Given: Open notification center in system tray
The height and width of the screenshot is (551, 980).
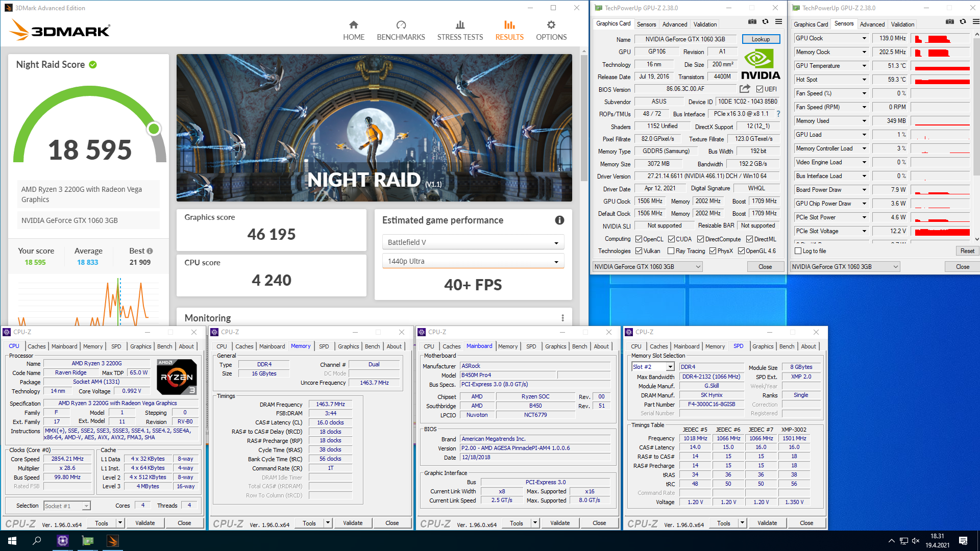Looking at the screenshot, I should [963, 541].
